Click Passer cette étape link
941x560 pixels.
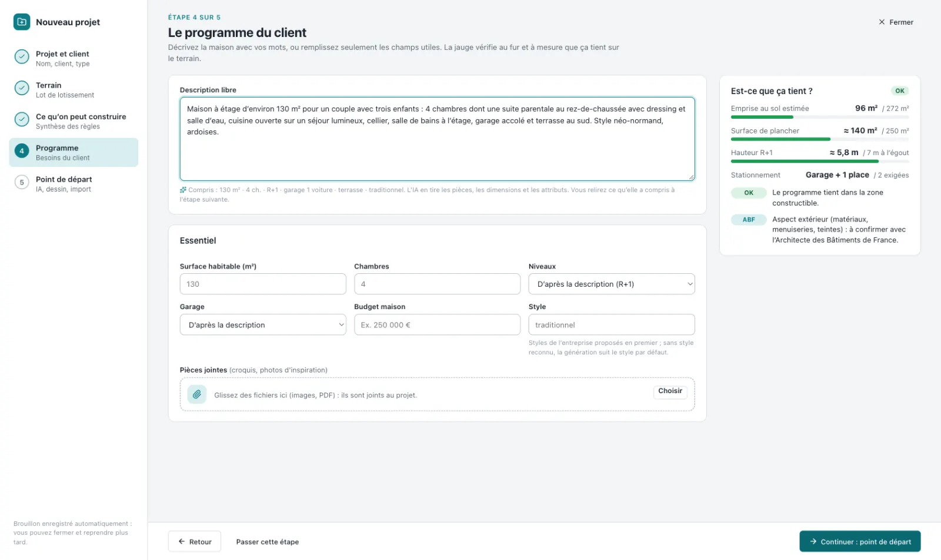tap(268, 542)
